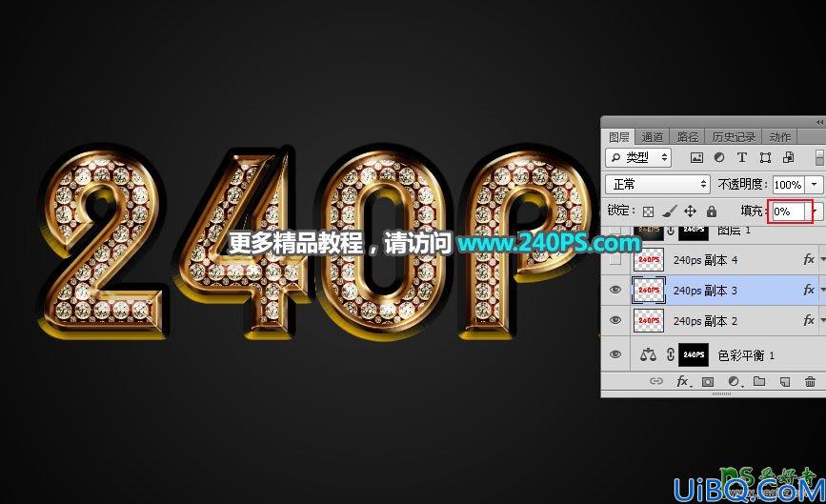
Task: Select the 240ps 副本 2 layer thumbnail
Action: tap(649, 321)
